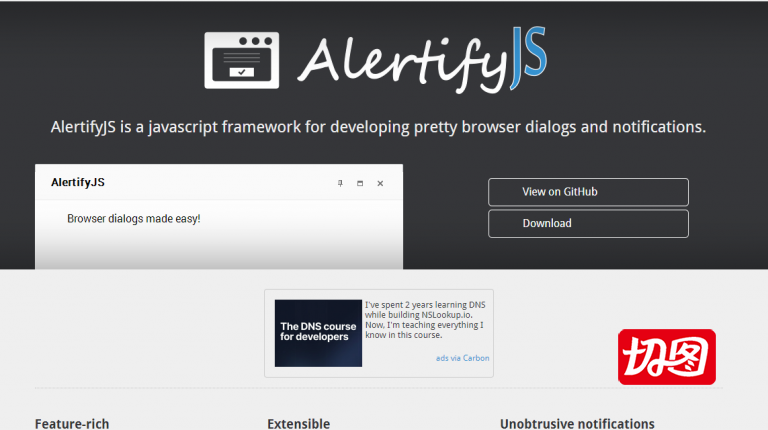Click the AlertifyJS framework description tagline
The image size is (768, 430).
pos(378,127)
